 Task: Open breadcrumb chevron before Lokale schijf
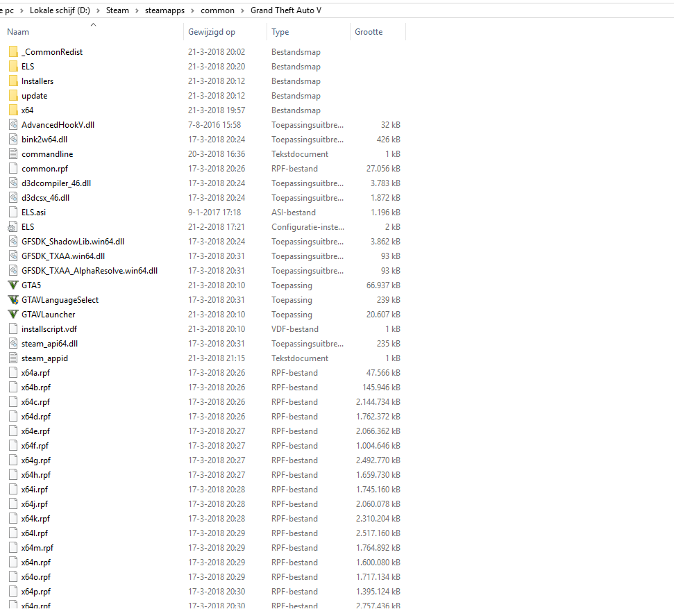tap(22, 10)
